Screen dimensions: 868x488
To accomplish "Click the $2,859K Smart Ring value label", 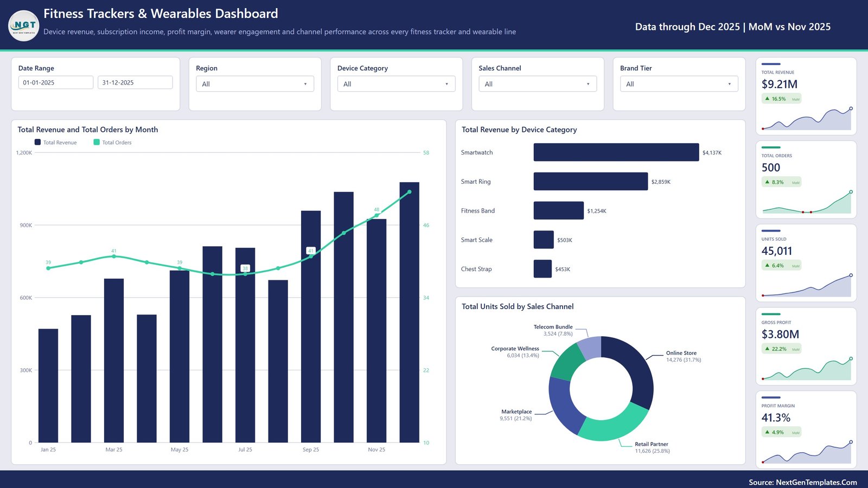I will [661, 182].
